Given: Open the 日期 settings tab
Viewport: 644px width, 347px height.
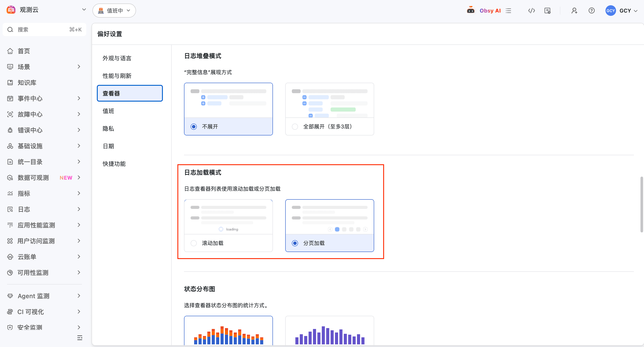Looking at the screenshot, I should 130,146.
